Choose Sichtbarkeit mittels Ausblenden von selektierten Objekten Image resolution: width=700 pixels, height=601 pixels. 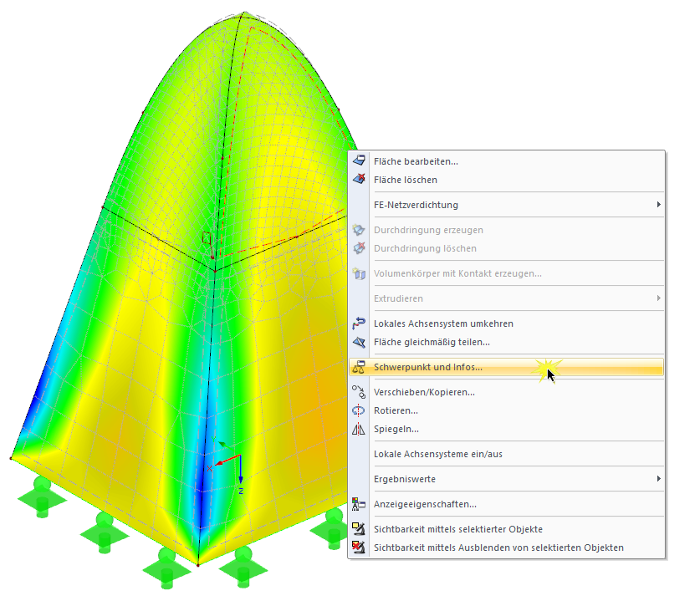(506, 548)
